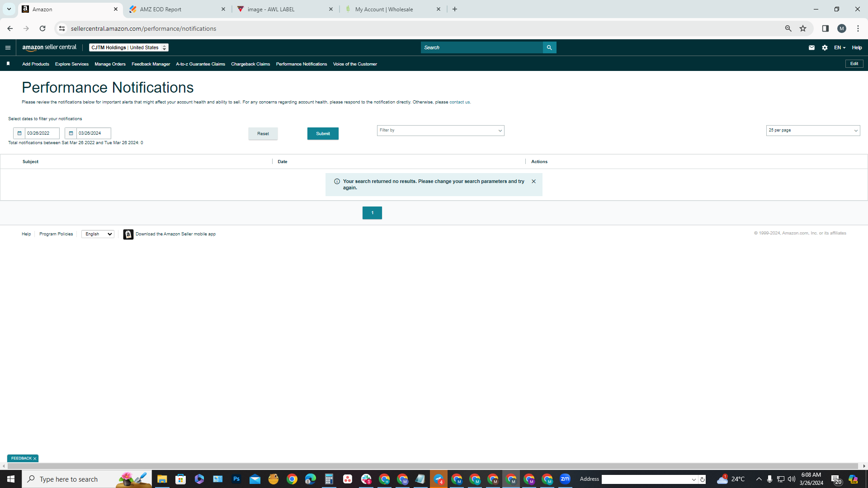Expand the taskbar Address dropdown arrow

coord(694,479)
